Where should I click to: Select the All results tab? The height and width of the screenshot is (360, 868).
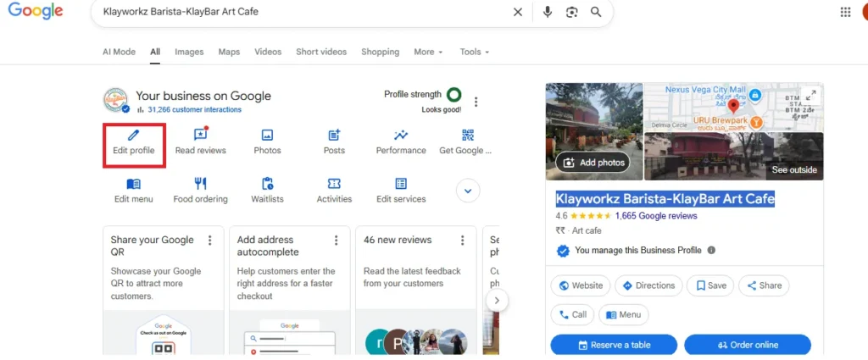point(155,52)
